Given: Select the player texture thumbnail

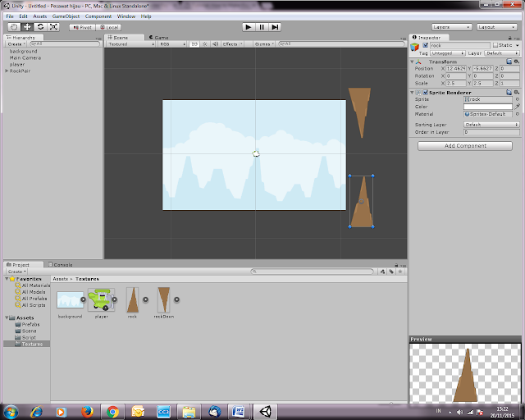Looking at the screenshot, I should tap(101, 299).
